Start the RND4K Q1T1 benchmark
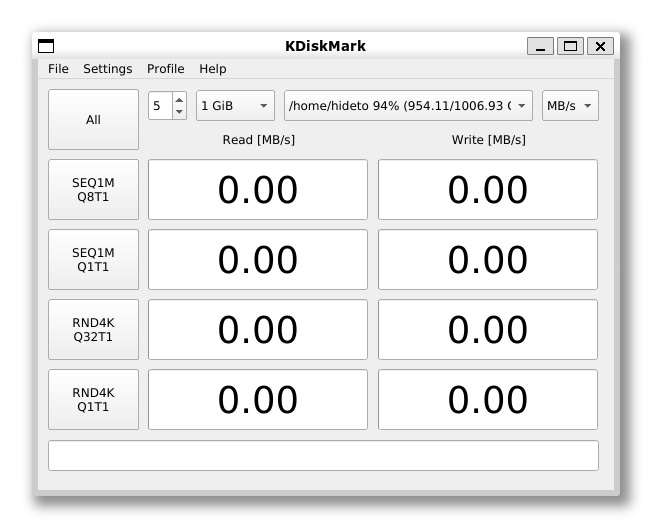 [x=93, y=400]
